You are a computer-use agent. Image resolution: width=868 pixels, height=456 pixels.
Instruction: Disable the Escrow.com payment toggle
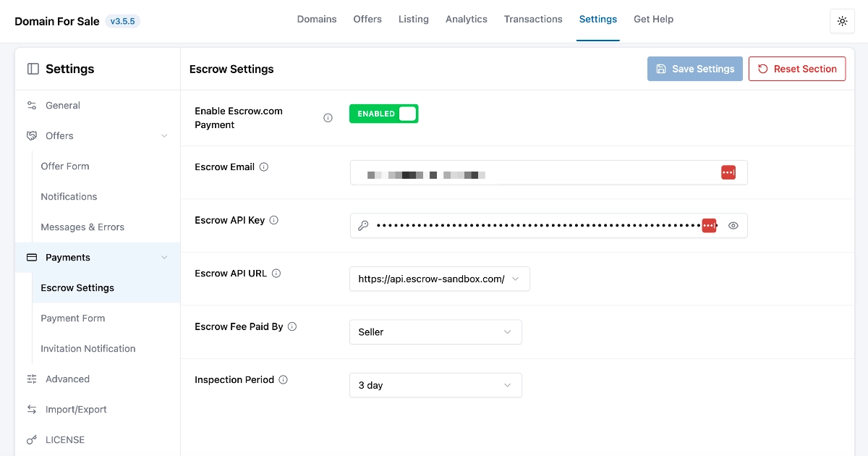pyautogui.click(x=383, y=114)
